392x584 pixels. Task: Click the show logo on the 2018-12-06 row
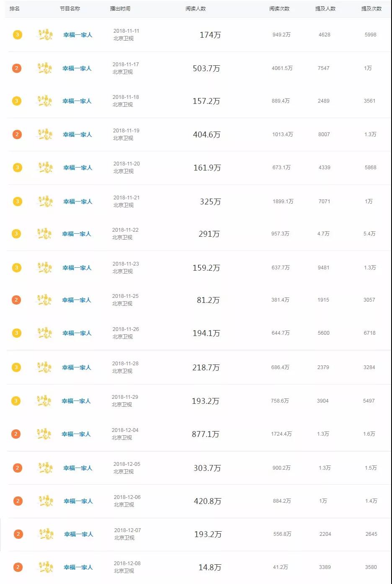click(x=46, y=501)
